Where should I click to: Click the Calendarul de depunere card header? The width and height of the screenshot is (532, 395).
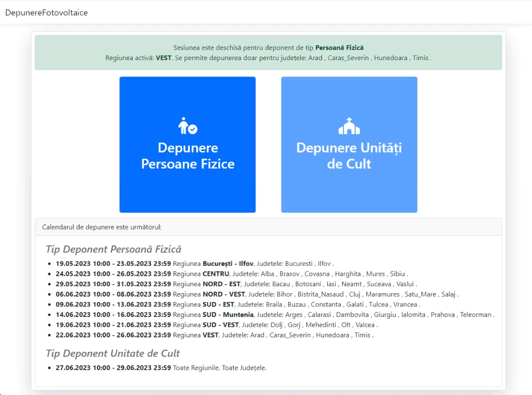[268, 227]
